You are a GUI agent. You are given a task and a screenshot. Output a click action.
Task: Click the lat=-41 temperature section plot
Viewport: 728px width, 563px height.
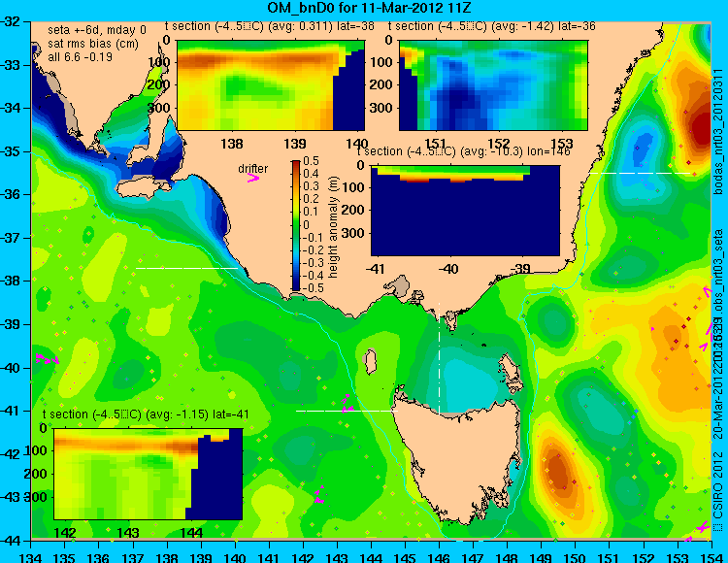click(x=149, y=474)
